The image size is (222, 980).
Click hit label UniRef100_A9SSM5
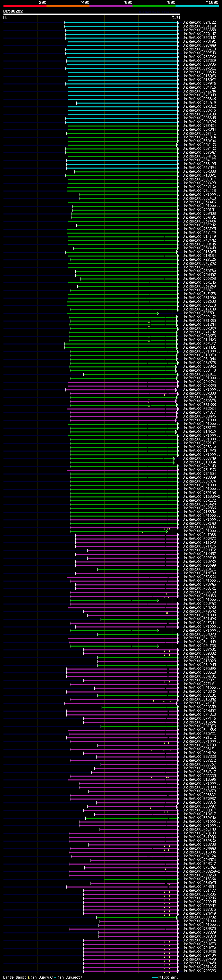click(199, 118)
